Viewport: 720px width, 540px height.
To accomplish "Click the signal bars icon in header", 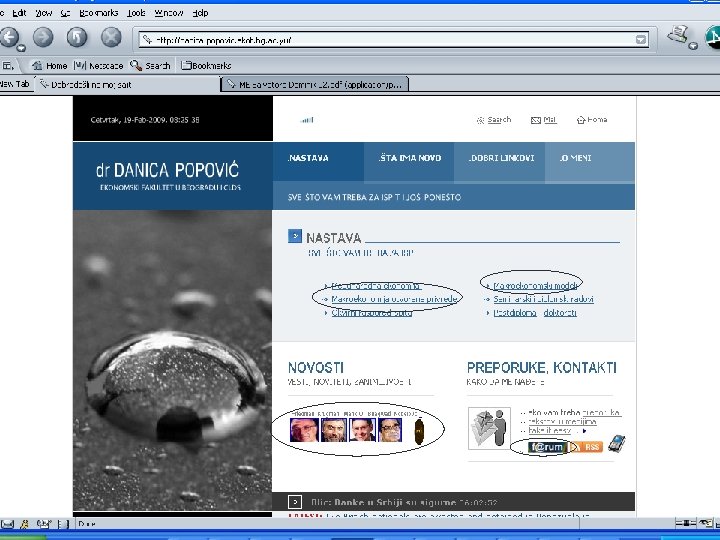I will point(307,120).
